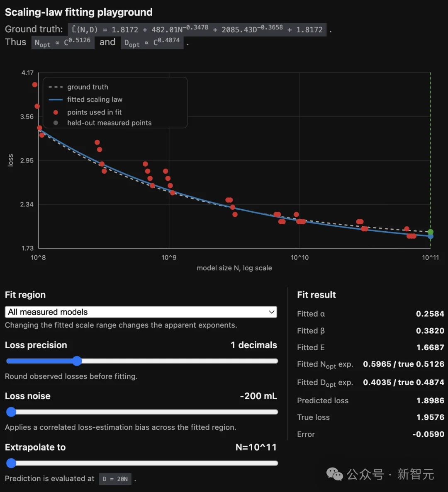The image size is (448, 492).
Task: Click the Loss noise slider handle
Action: (x=11, y=412)
